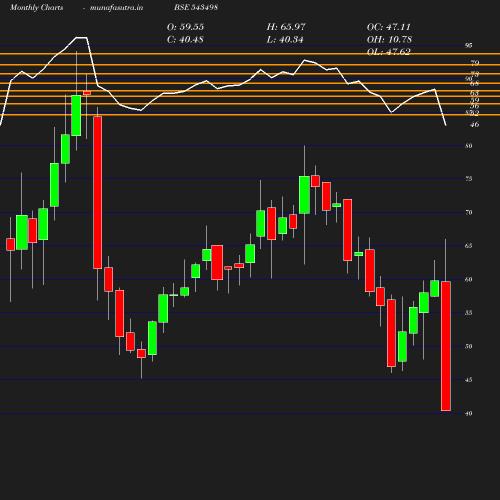Click the OC: 47.11 reading
Viewport: 500px width, 500px height.
tap(389, 27)
